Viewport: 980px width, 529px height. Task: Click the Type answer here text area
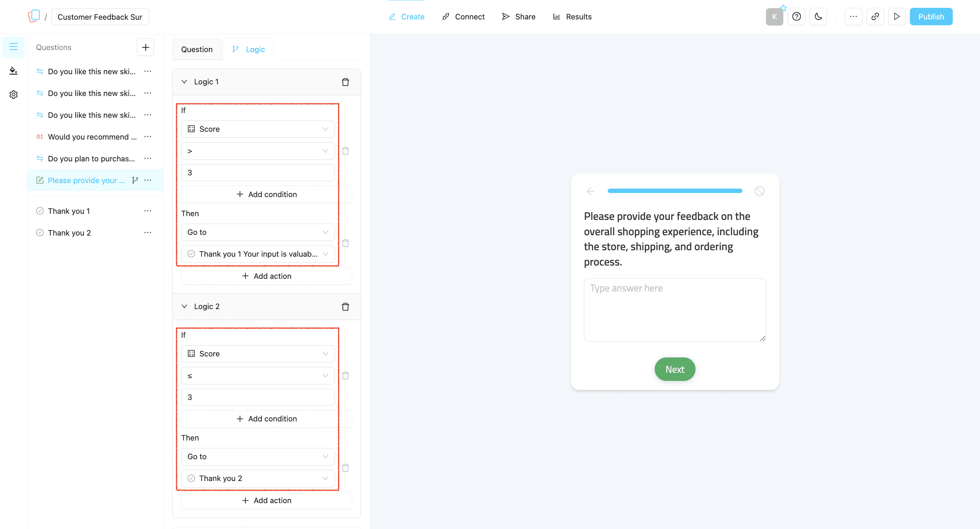(674, 310)
